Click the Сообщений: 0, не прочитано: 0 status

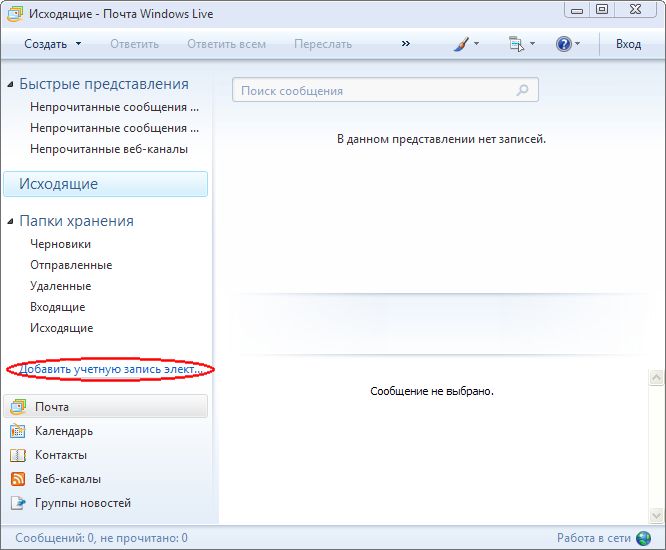click(x=102, y=538)
